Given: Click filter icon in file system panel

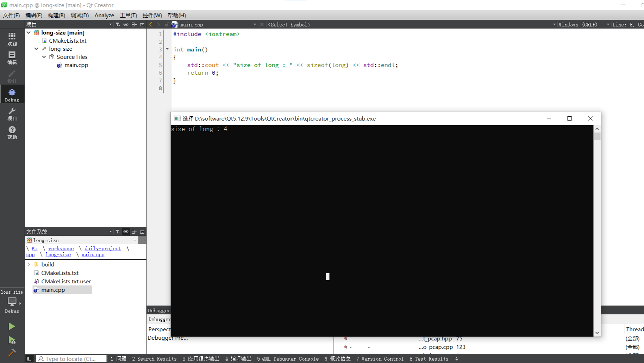Looking at the screenshot, I should [x=118, y=232].
